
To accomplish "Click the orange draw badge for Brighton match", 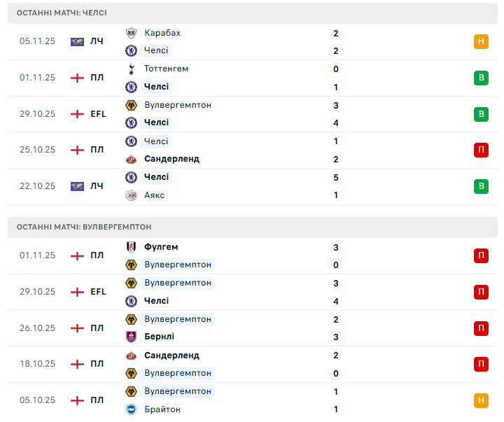I will click(x=481, y=400).
